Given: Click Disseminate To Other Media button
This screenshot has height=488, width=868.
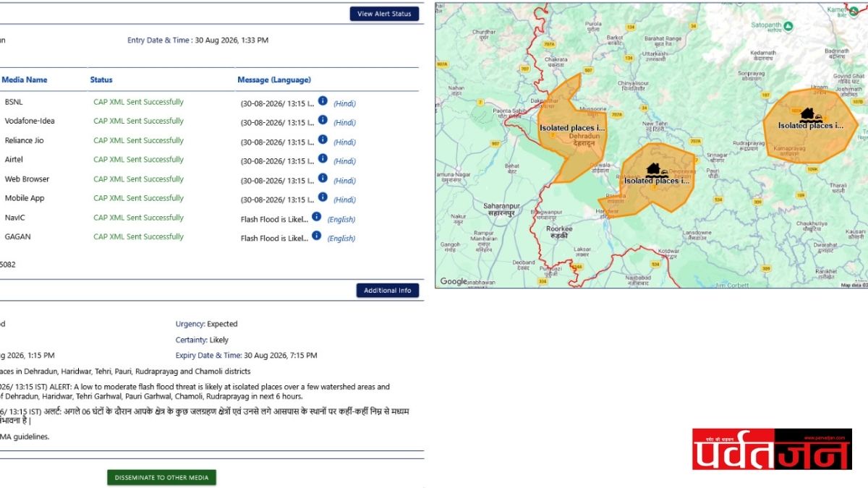Looking at the screenshot, I should point(161,477).
